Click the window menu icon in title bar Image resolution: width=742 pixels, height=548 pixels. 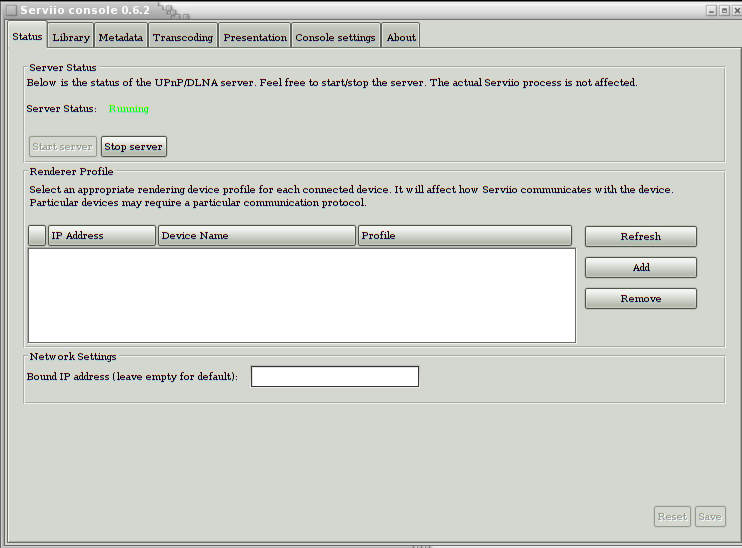(11, 10)
